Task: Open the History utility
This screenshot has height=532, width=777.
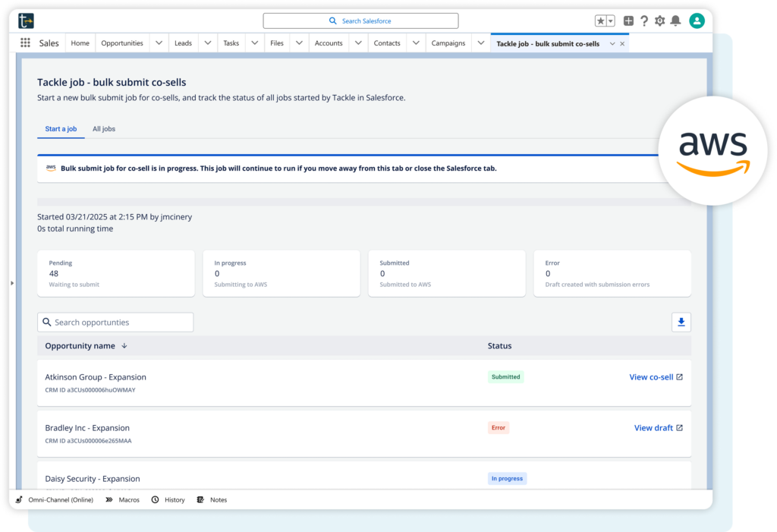Action: (x=168, y=500)
